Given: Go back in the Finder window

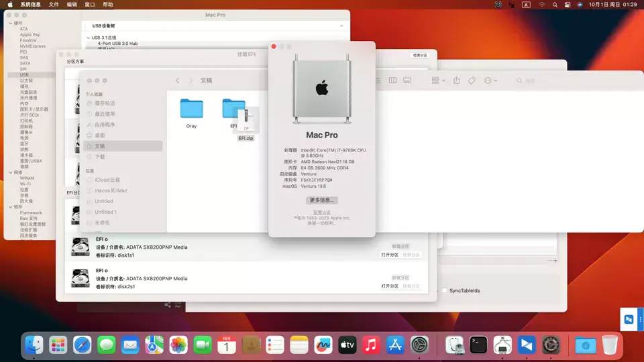Looking at the screenshot, I should [177, 80].
